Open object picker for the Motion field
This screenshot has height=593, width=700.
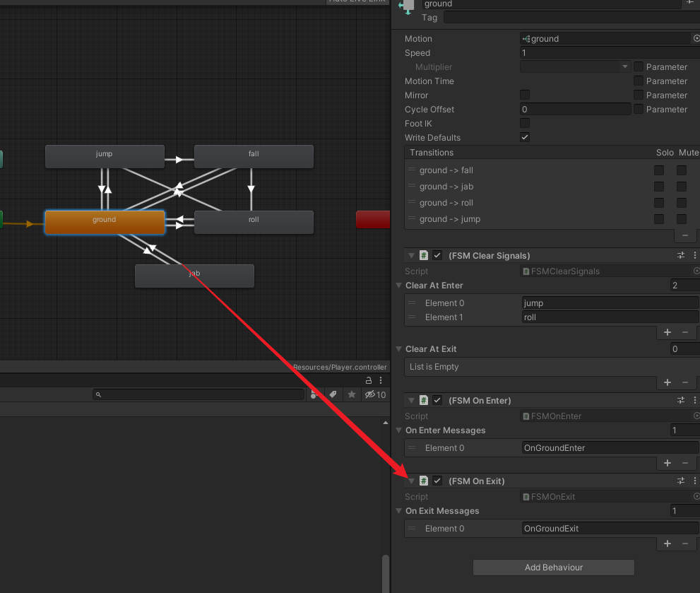pos(696,38)
